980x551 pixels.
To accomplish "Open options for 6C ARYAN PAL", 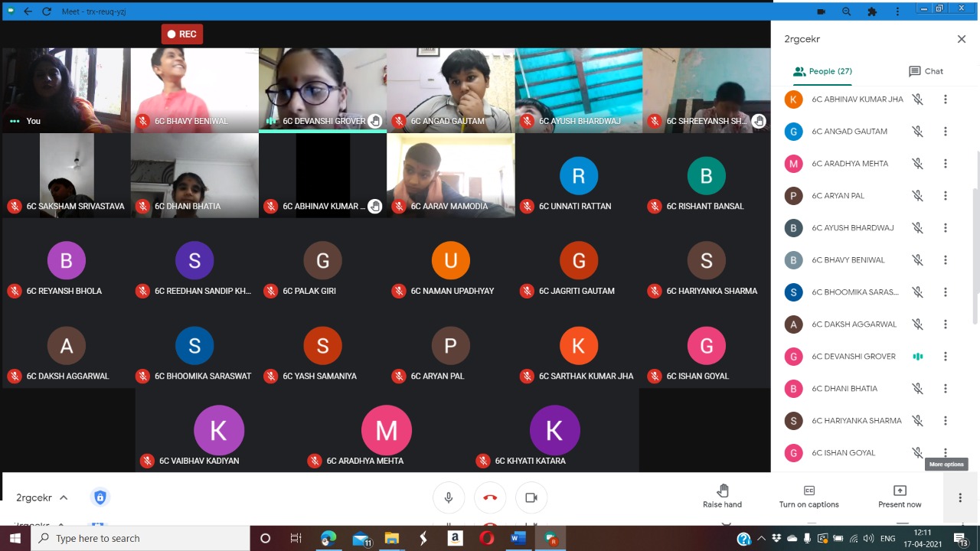I will pos(946,196).
